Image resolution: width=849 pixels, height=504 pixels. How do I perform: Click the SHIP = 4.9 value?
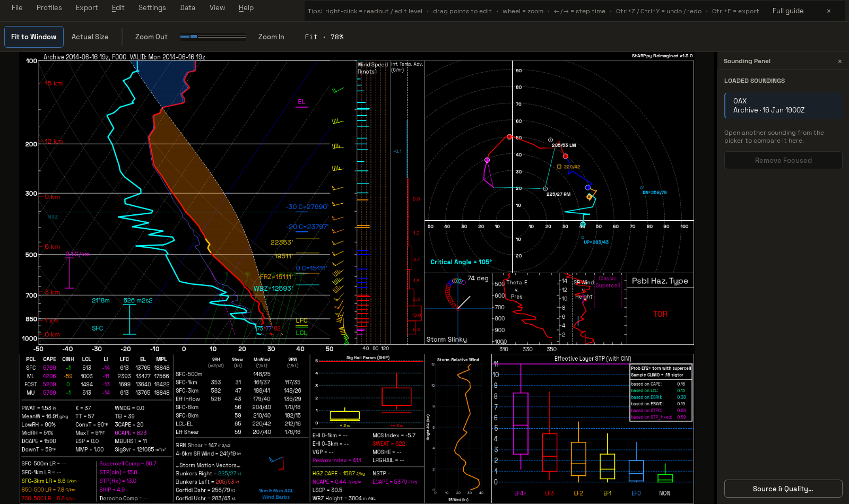[112, 490]
